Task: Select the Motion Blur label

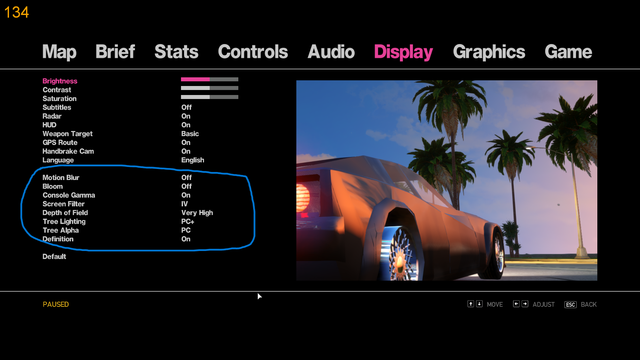Action: click(x=61, y=178)
